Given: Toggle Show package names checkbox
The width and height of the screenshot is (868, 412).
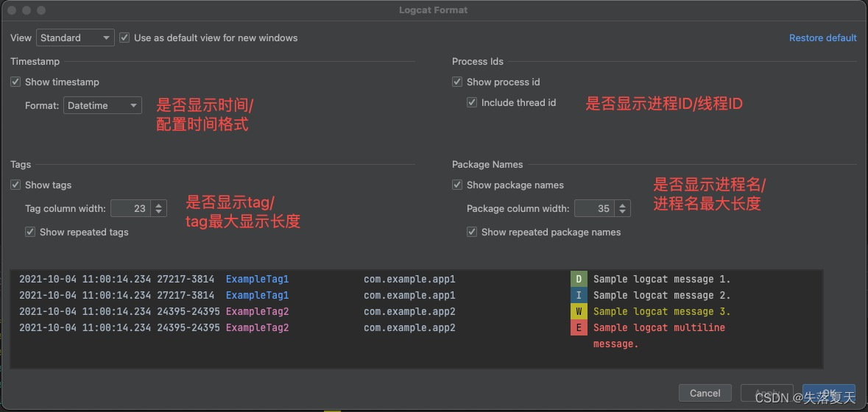Looking at the screenshot, I should (x=457, y=185).
